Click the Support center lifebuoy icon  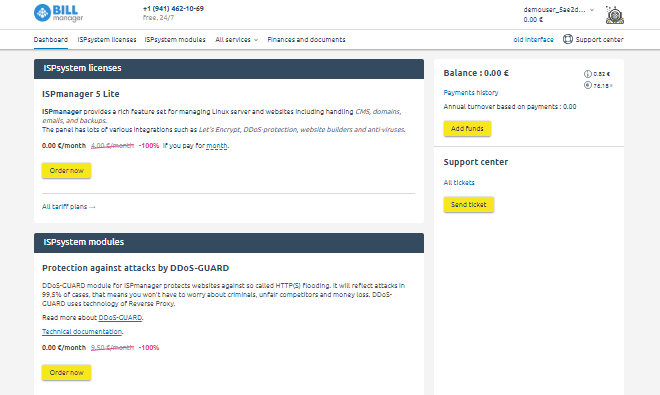pos(568,39)
